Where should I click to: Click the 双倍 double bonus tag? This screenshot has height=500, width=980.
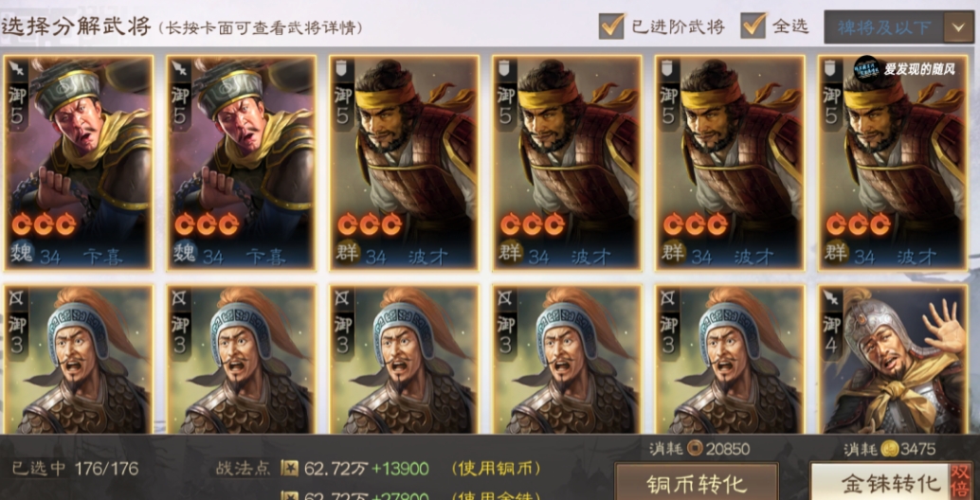[x=961, y=481]
